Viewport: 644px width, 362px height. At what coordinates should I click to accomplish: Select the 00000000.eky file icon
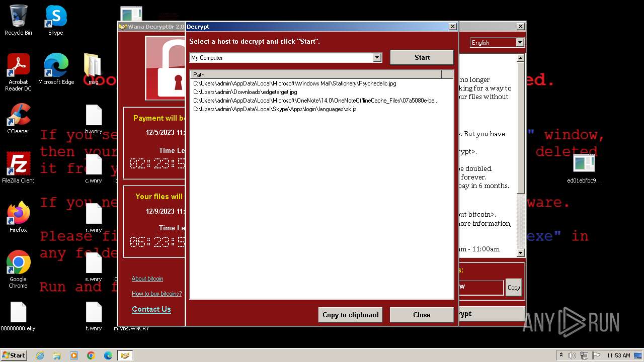click(18, 317)
